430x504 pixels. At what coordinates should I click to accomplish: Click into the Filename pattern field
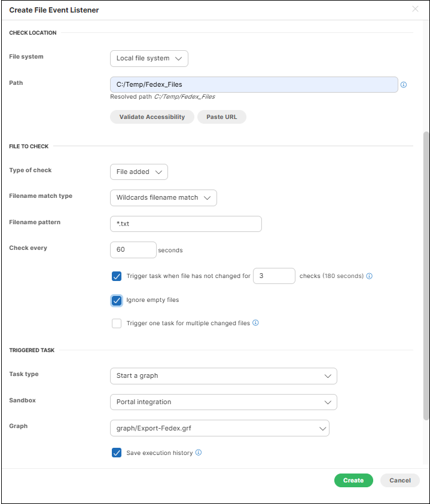point(186,224)
